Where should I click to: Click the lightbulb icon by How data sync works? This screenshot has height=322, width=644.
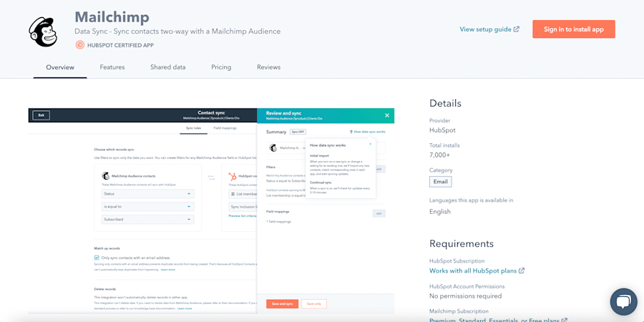pyautogui.click(x=351, y=132)
